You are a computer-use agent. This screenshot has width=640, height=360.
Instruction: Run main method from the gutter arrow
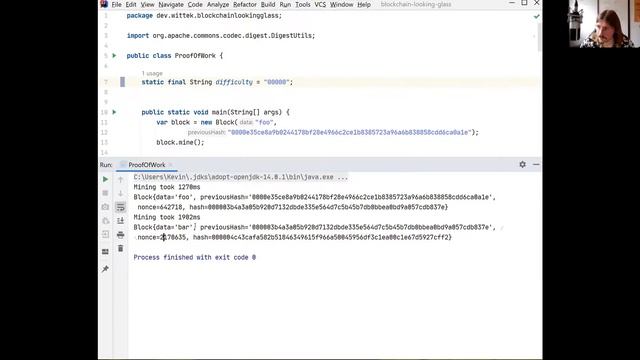coord(114,112)
